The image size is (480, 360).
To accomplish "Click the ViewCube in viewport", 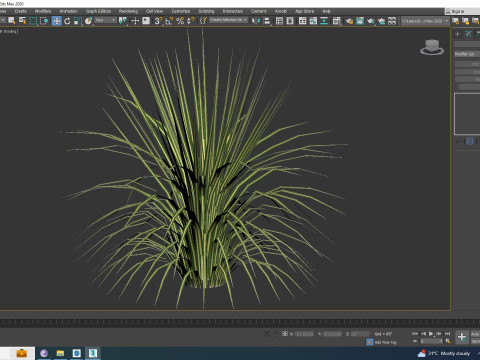I will pos(432,47).
